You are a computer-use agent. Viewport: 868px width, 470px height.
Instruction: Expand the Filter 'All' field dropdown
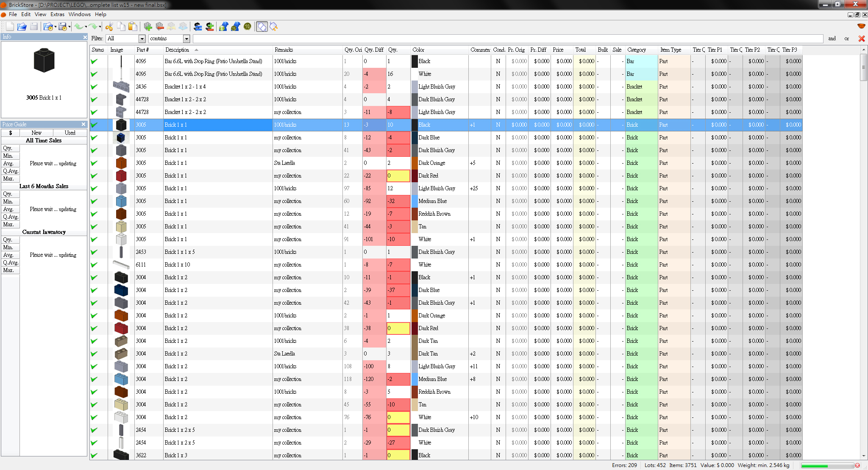tap(142, 39)
